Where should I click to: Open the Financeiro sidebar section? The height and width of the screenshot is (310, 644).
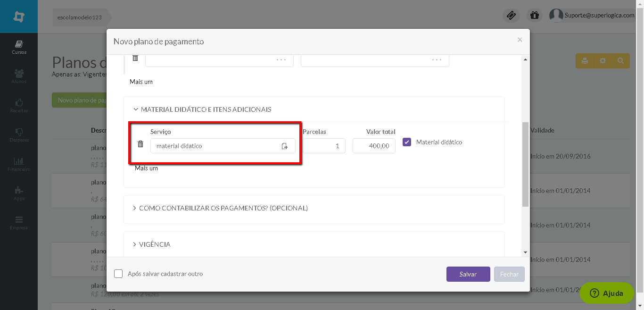[19, 164]
